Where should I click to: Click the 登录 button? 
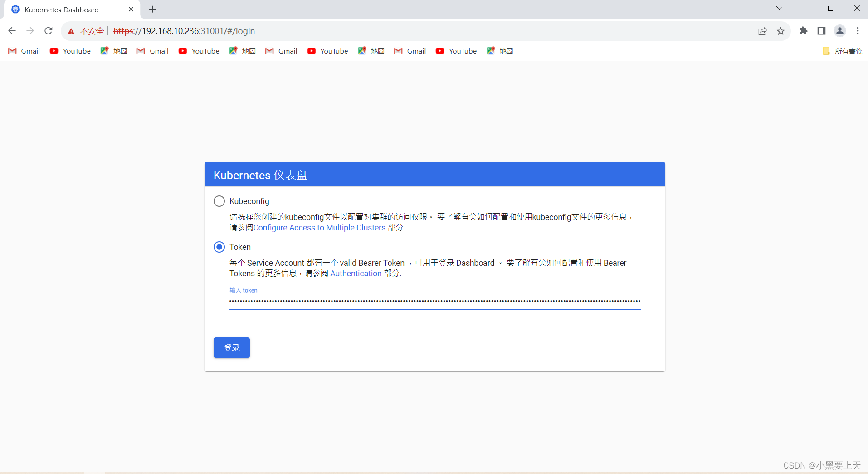pyautogui.click(x=231, y=347)
